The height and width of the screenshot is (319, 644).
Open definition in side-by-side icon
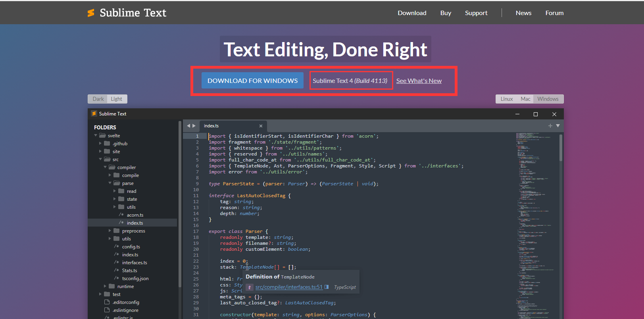327,287
